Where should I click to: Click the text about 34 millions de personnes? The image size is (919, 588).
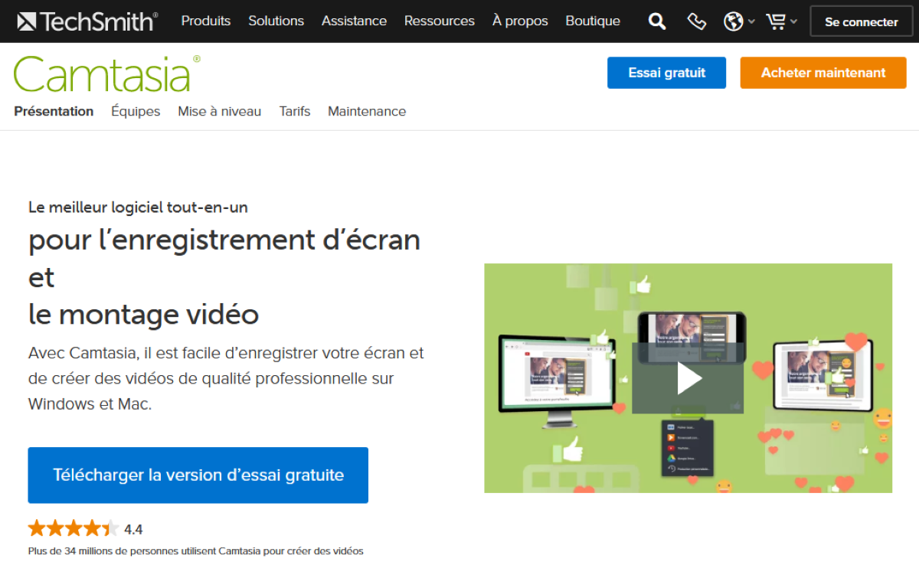click(x=196, y=550)
